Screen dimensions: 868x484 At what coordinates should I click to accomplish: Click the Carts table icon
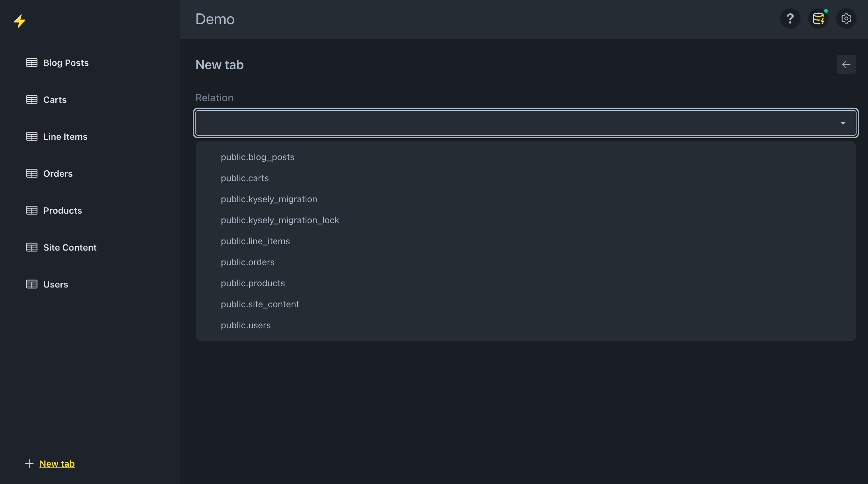tap(32, 99)
